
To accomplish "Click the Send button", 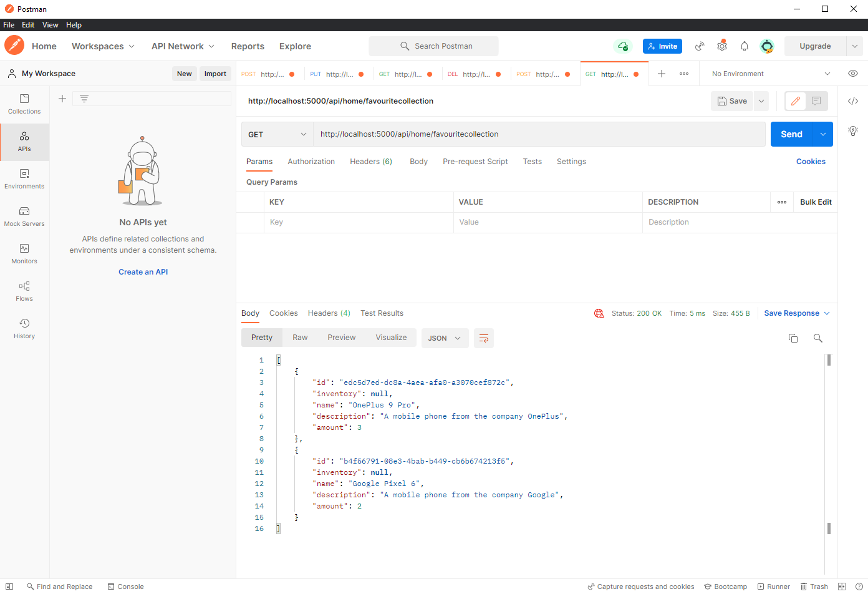I will point(791,134).
